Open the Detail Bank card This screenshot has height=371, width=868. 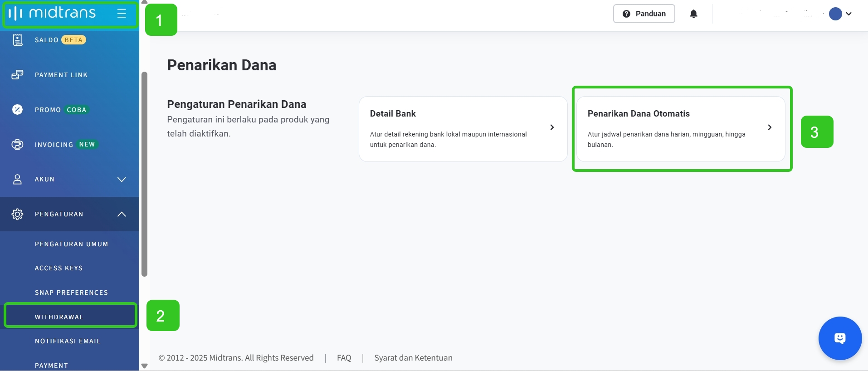coord(463,129)
